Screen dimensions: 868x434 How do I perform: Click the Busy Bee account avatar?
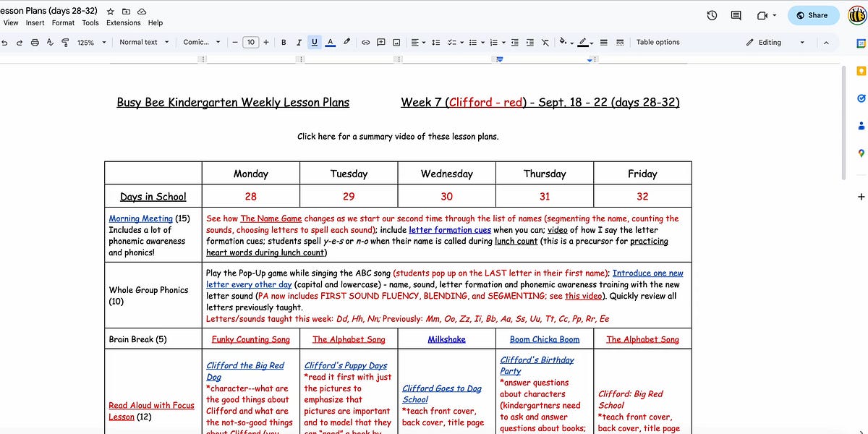click(x=856, y=14)
